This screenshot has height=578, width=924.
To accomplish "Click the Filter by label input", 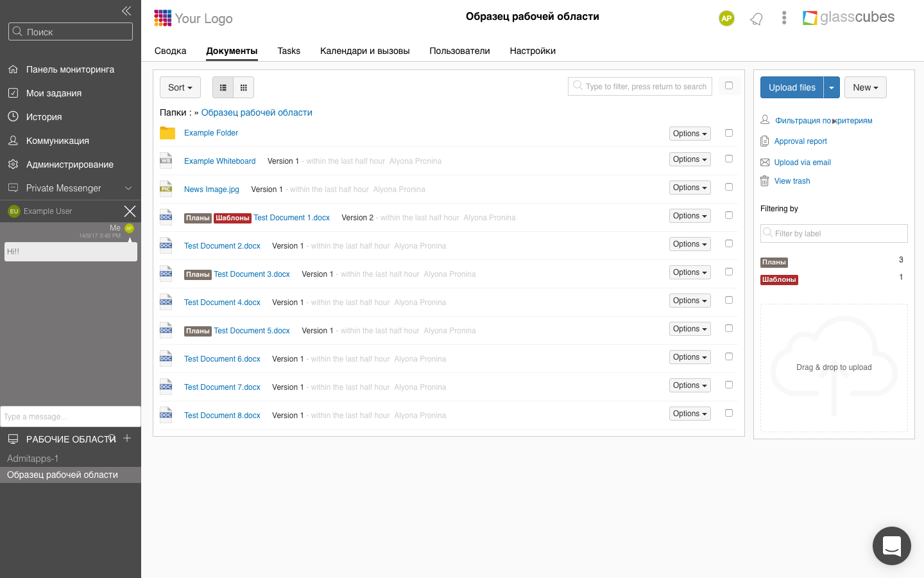I will tap(834, 233).
